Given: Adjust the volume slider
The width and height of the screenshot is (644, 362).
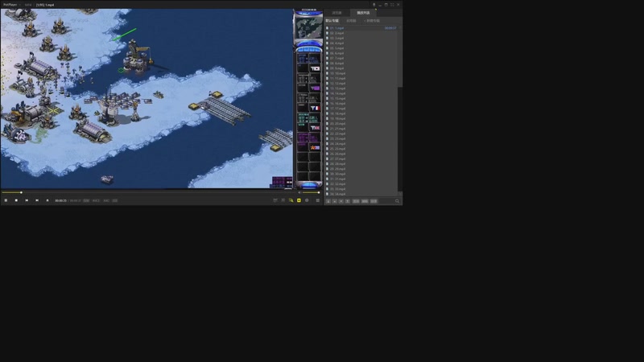Looking at the screenshot, I should coord(312,192).
